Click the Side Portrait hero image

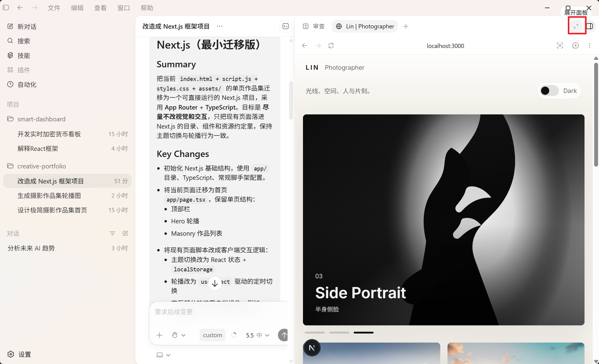444,220
